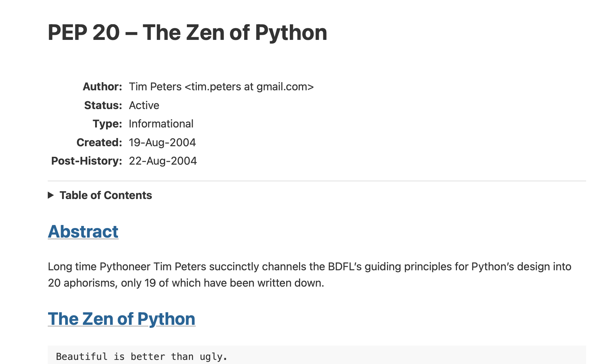
Task: Click the Status field label
Action: pyautogui.click(x=103, y=105)
